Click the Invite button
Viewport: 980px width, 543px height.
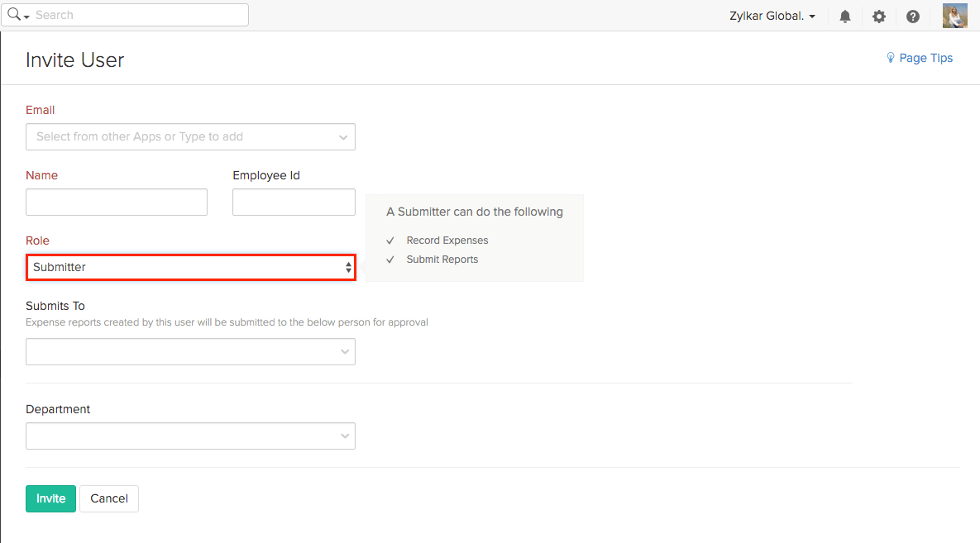50,498
